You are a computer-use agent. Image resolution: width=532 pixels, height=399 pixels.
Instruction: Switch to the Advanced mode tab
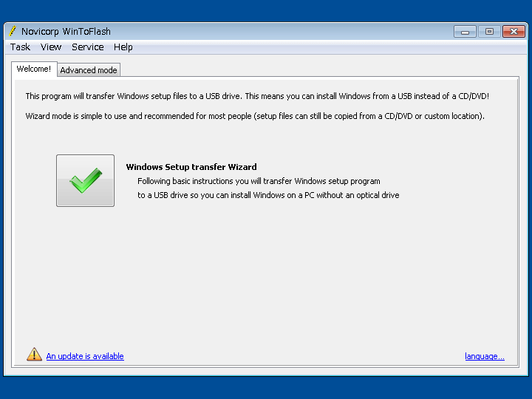pos(89,70)
